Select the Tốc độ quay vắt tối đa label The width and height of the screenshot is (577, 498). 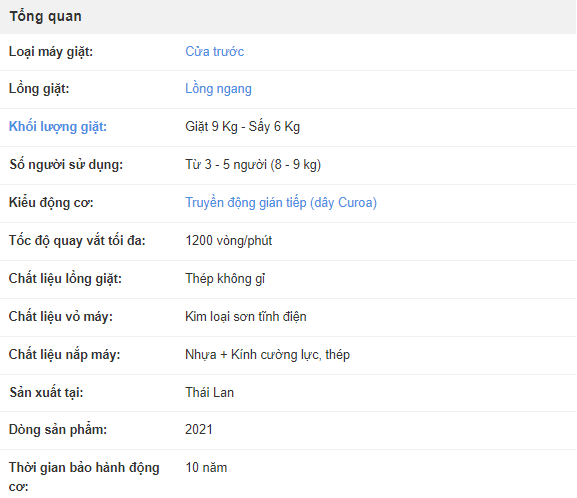pos(77,241)
